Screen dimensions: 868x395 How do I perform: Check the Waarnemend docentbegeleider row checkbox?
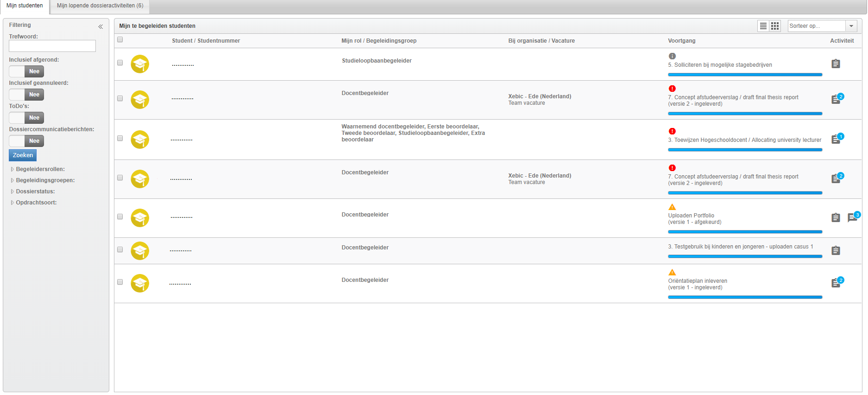(120, 138)
